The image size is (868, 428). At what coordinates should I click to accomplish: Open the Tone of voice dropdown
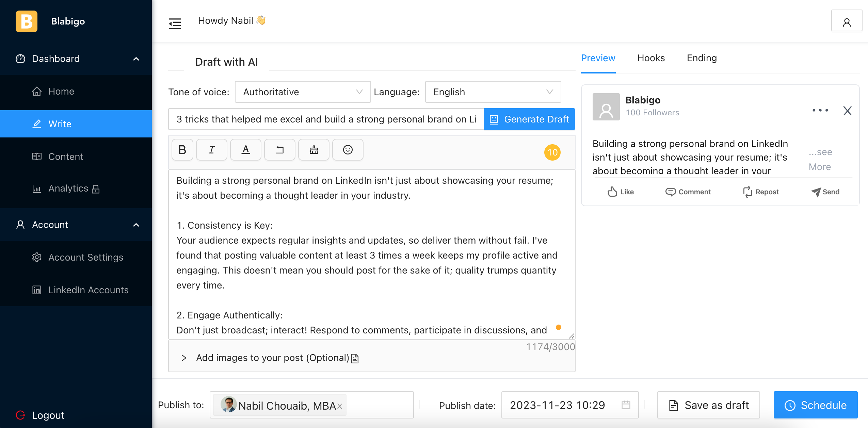(302, 92)
